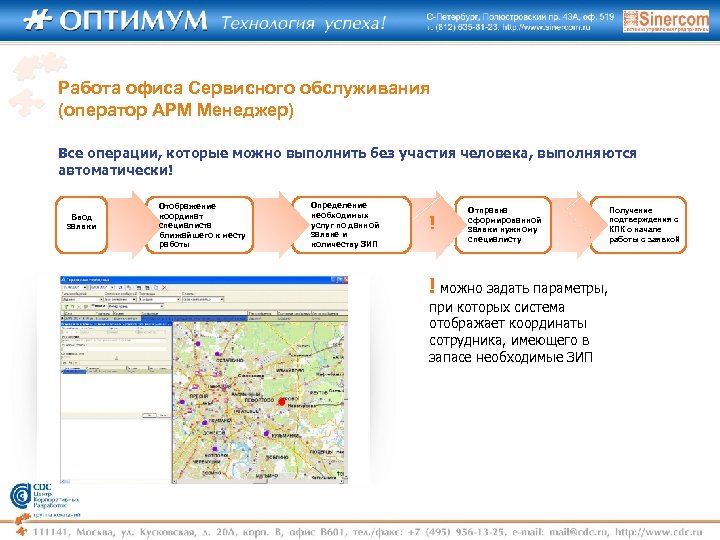Click the St. Petersburg address line in header

pos(520,17)
